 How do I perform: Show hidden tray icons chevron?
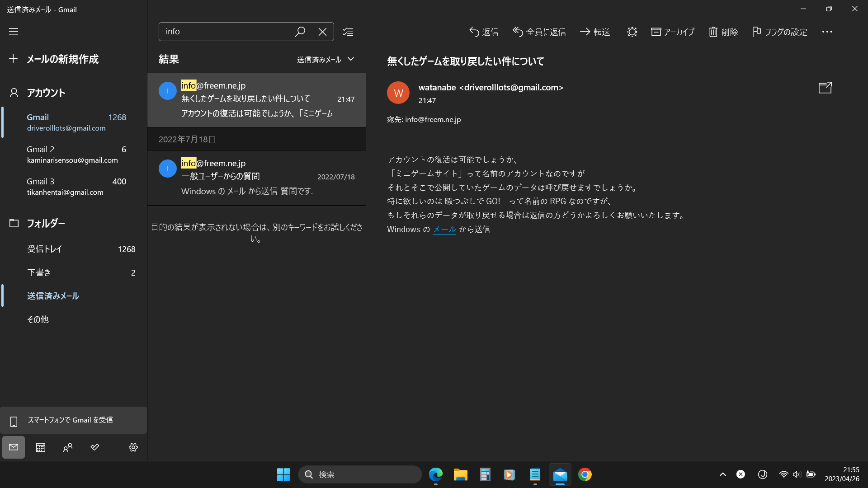click(723, 474)
